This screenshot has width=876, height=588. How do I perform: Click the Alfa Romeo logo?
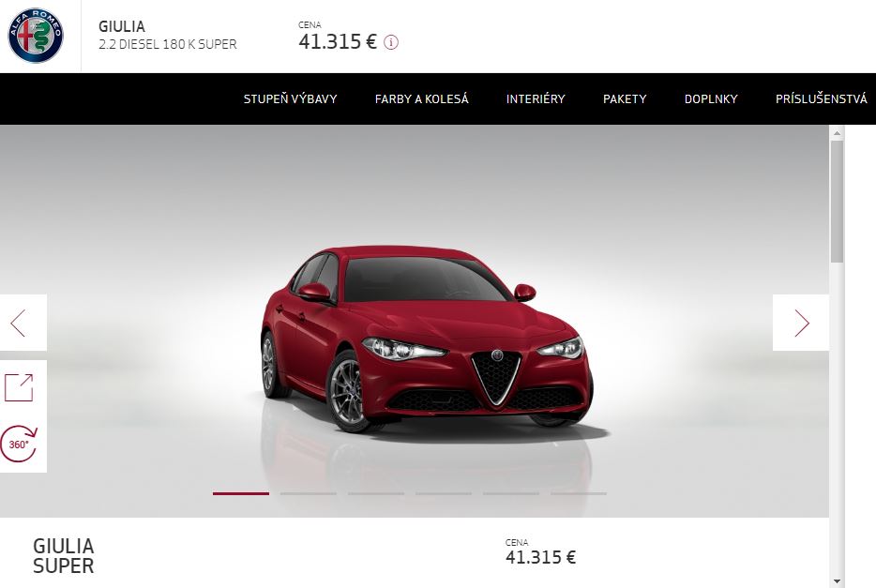(x=36, y=36)
